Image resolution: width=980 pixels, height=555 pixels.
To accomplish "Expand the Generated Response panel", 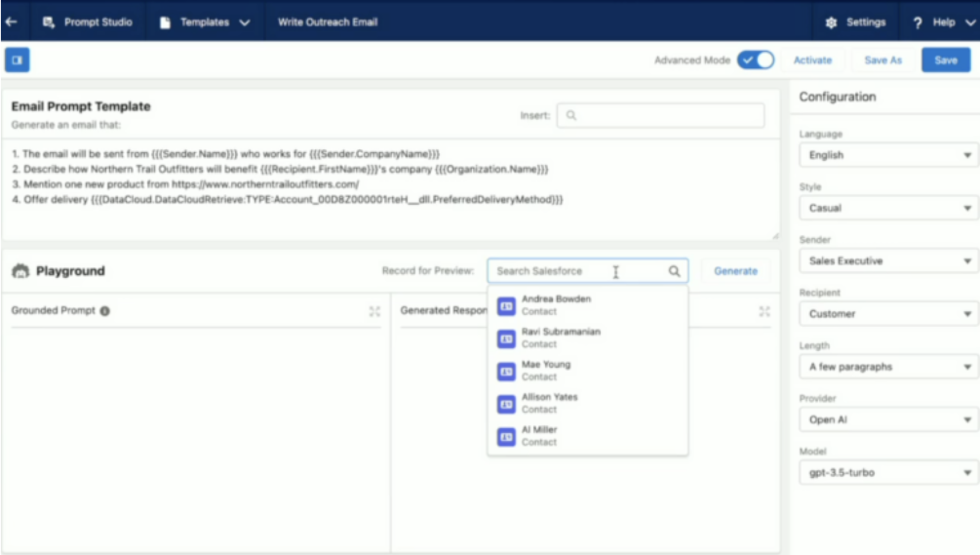I will (764, 311).
